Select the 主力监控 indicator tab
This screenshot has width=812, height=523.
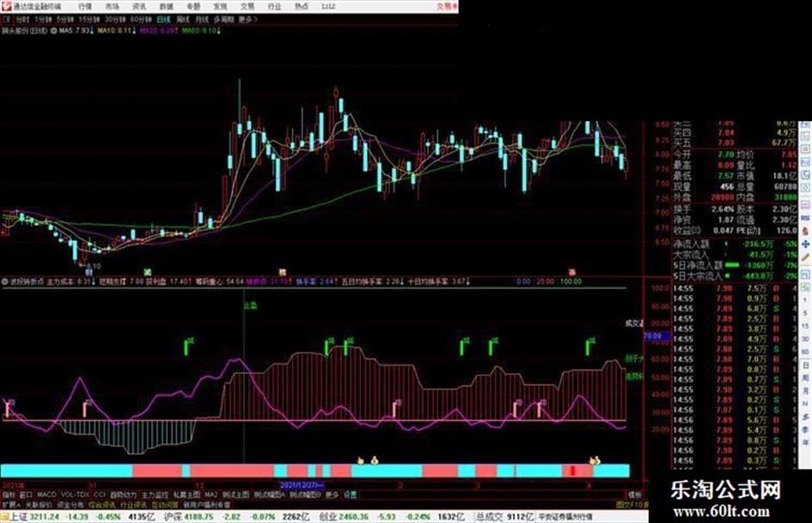tap(155, 495)
